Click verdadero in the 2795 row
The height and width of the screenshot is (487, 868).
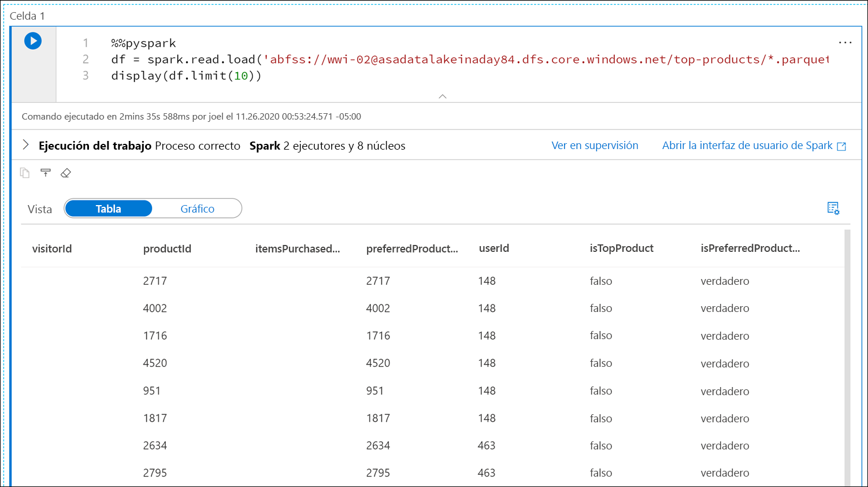click(x=725, y=473)
